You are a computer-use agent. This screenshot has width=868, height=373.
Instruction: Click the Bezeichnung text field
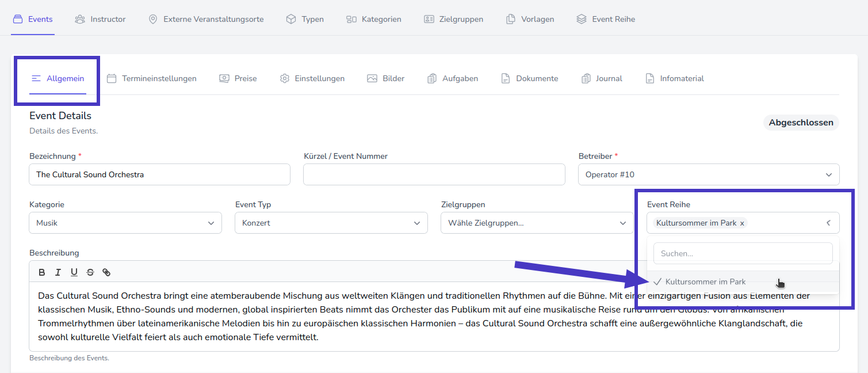(x=159, y=174)
